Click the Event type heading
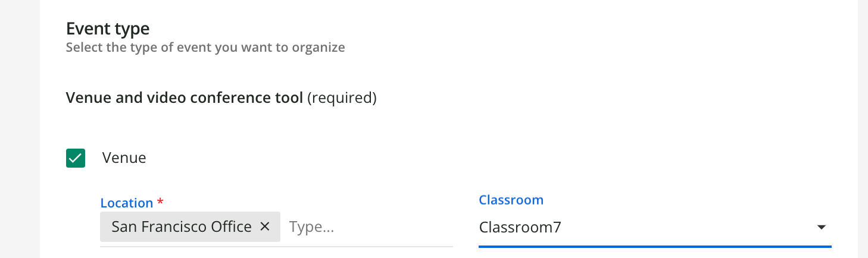This screenshot has height=258, width=868. tap(108, 28)
